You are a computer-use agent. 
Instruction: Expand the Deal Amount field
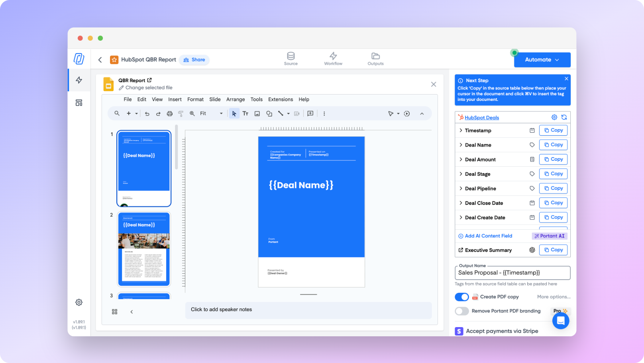(461, 160)
